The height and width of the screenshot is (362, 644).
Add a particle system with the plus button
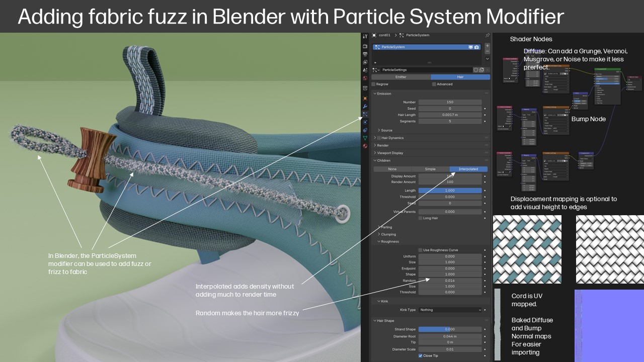coord(488,45)
